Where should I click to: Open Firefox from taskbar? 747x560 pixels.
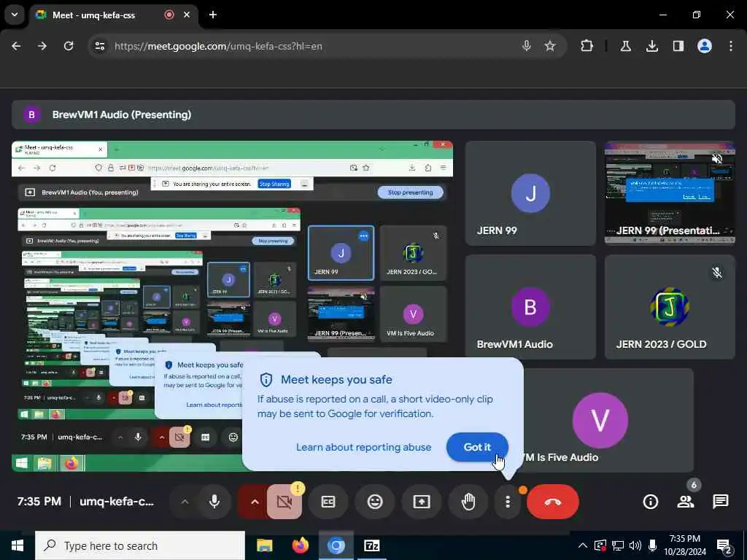(x=300, y=545)
